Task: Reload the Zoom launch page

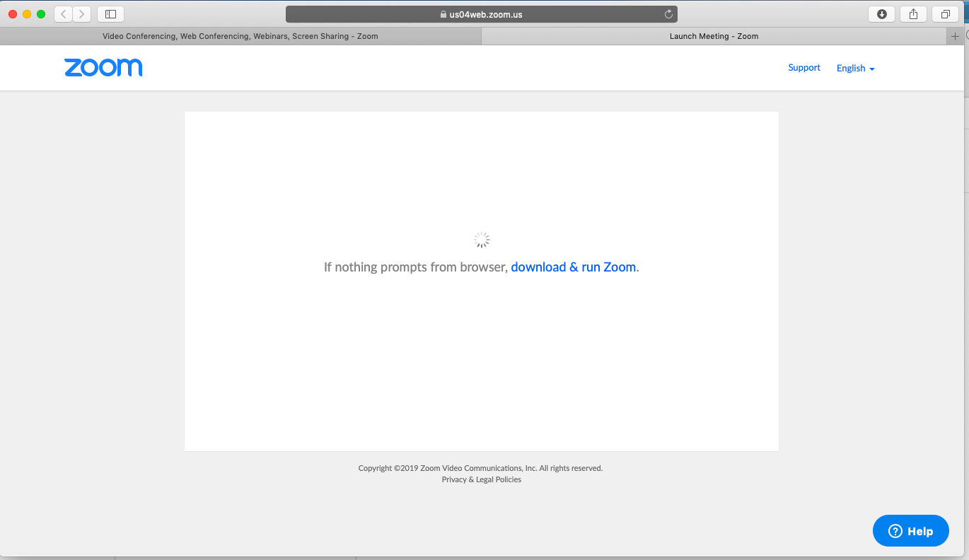Action: pos(668,14)
